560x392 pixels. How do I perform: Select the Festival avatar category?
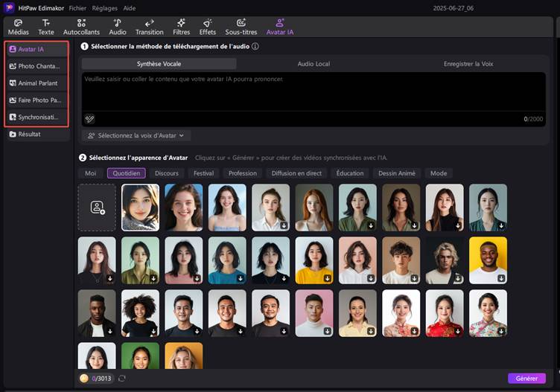point(203,173)
